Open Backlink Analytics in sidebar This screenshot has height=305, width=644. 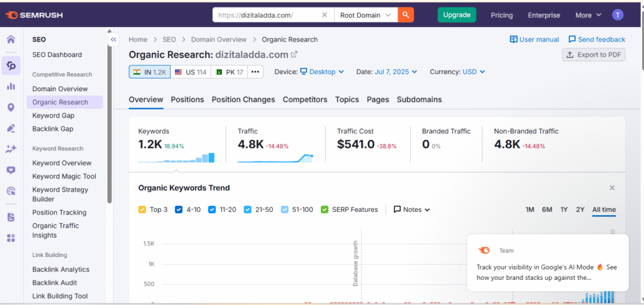pyautogui.click(x=61, y=270)
